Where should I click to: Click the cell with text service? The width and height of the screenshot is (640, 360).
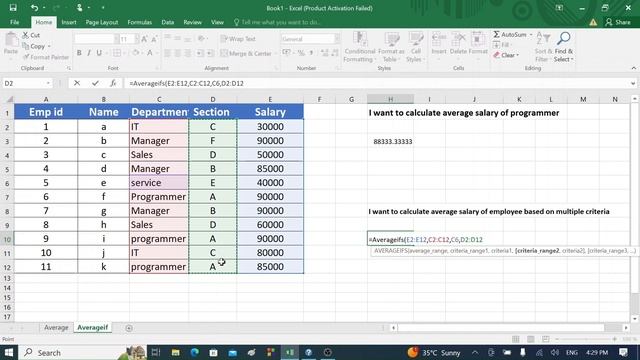tap(159, 183)
